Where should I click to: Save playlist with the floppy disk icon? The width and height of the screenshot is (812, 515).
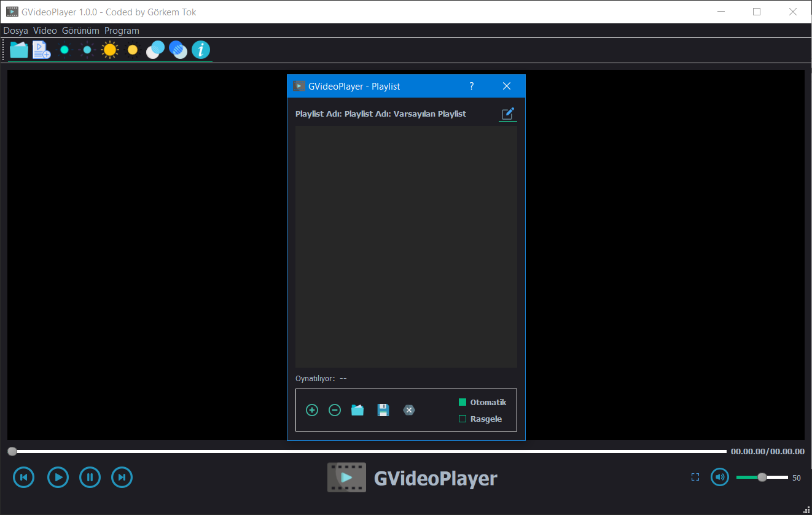(x=383, y=410)
